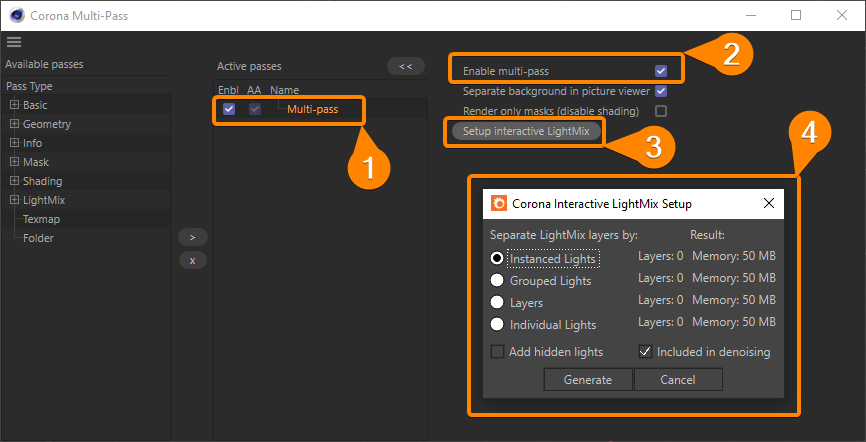866x442 pixels.
Task: Click the Corona Interactive LightMix Setup title text
Action: pos(602,204)
